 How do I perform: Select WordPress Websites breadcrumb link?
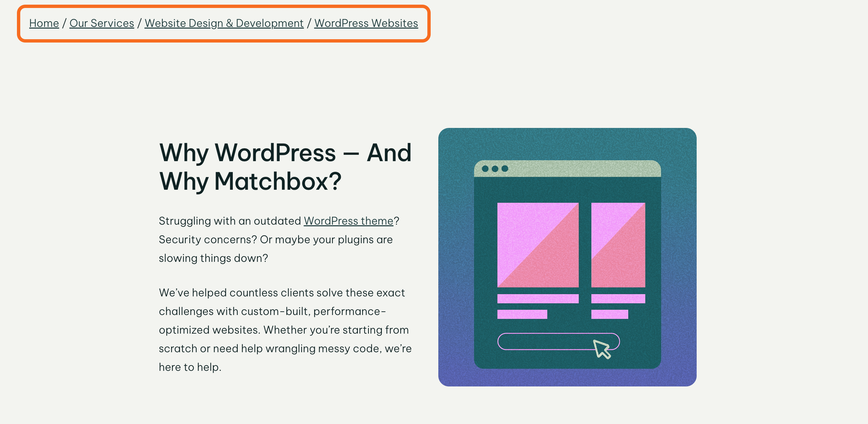(366, 23)
